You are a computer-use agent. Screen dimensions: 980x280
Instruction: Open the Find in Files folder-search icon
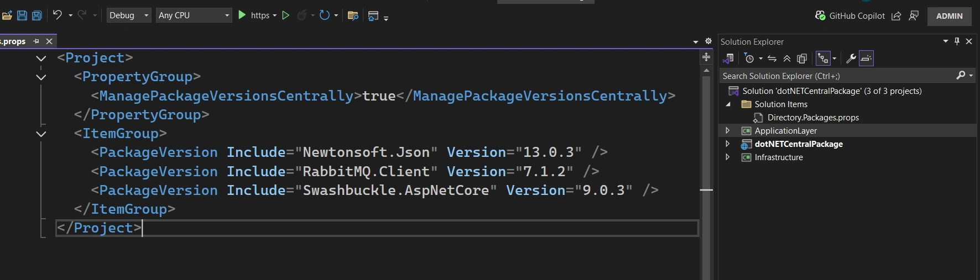pos(353,15)
